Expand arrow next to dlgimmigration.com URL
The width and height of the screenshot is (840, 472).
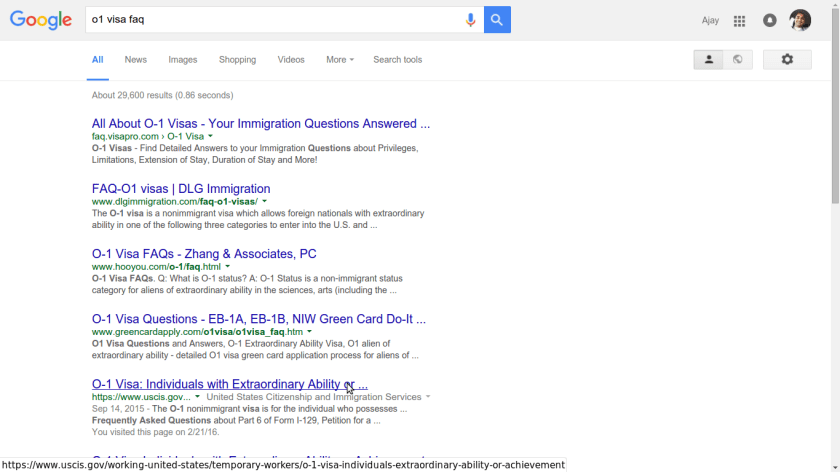(264, 202)
